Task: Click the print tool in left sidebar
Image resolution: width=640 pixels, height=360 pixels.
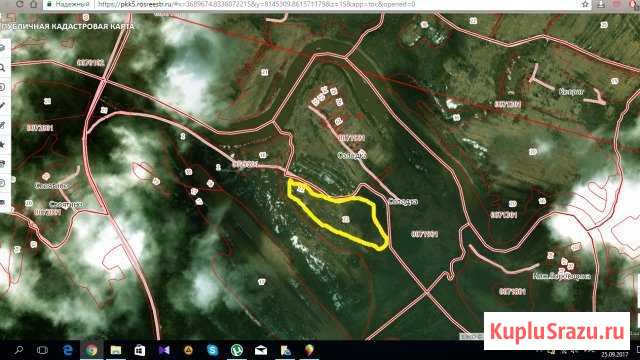Action: pos(2,164)
